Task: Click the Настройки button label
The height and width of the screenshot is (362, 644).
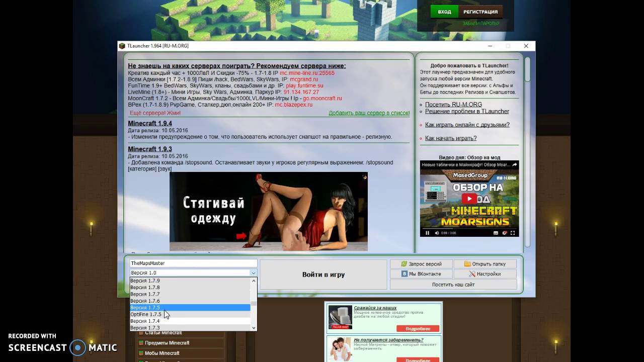Action: click(x=489, y=274)
